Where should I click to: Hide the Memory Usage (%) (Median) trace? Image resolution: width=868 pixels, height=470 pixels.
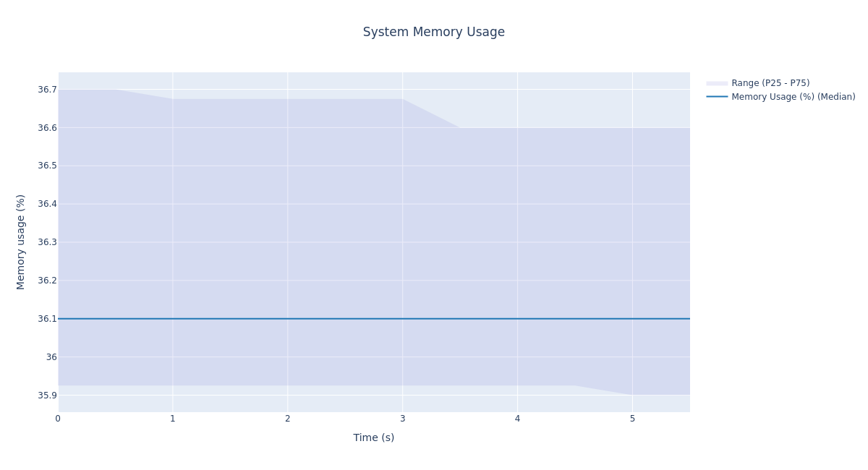(793, 97)
